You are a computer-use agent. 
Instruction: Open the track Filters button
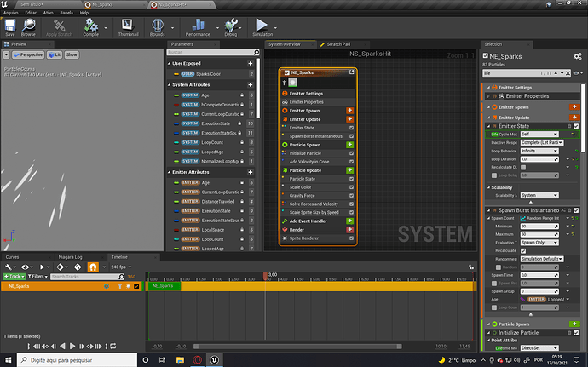(37, 276)
